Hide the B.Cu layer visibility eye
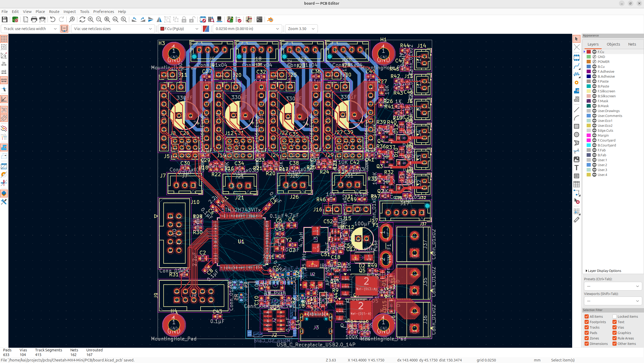 594,66
